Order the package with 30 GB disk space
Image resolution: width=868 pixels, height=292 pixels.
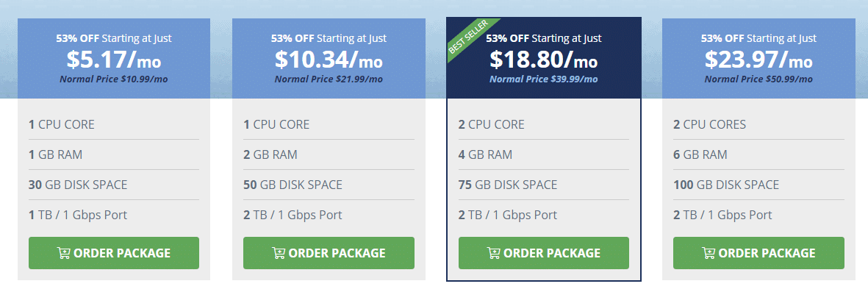[114, 253]
